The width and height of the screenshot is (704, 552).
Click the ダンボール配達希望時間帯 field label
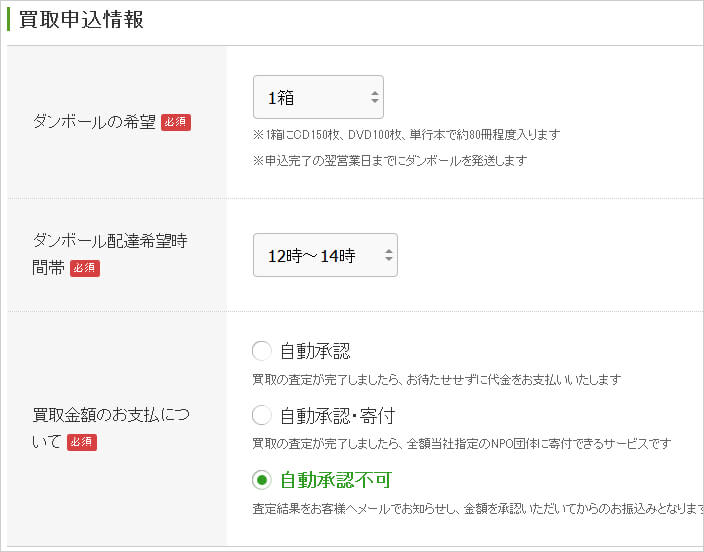(110, 241)
